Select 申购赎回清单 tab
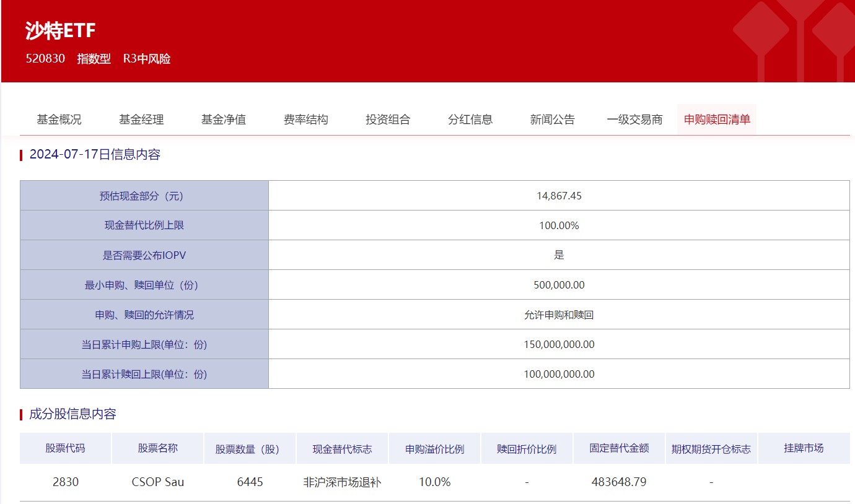The image size is (855, 504). point(717,119)
